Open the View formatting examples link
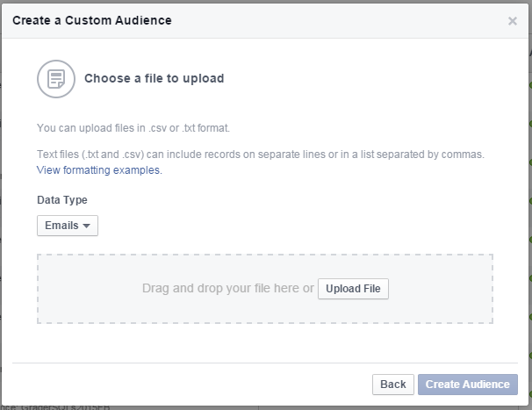 98,170
